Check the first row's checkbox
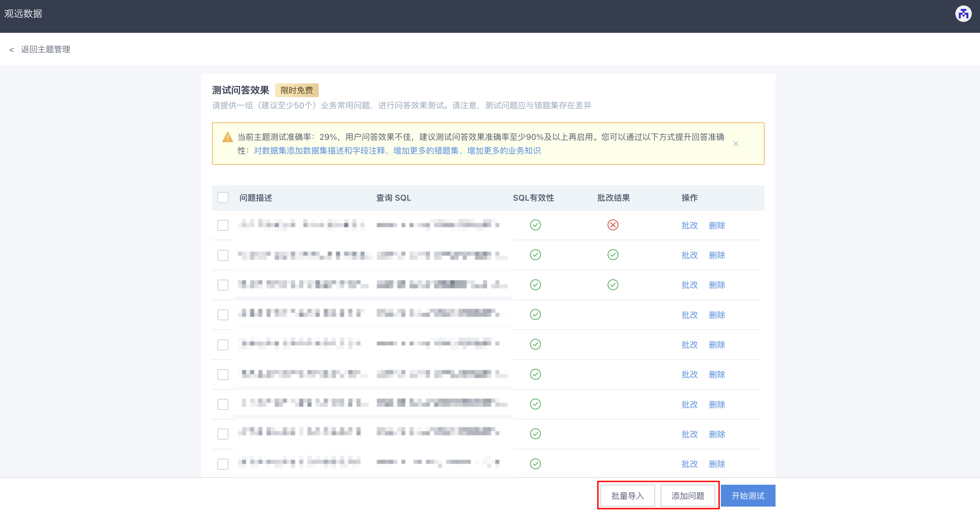Viewport: 980px width, 510px height. tap(223, 225)
